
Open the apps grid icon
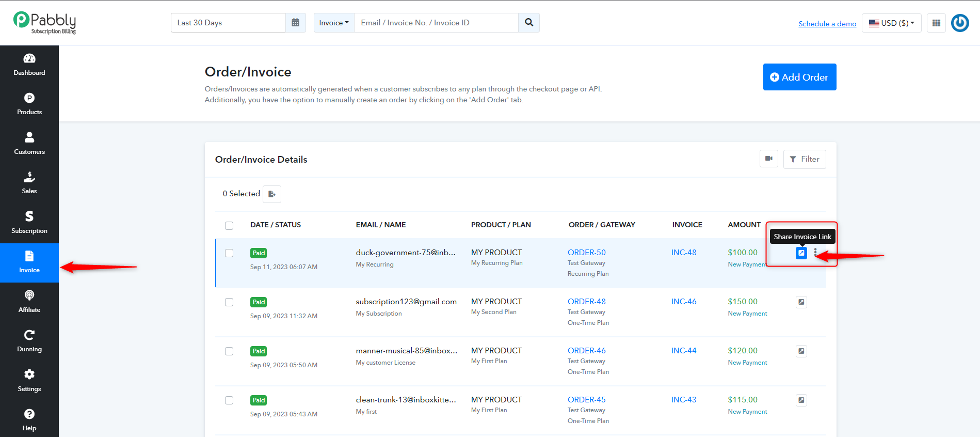[936, 23]
